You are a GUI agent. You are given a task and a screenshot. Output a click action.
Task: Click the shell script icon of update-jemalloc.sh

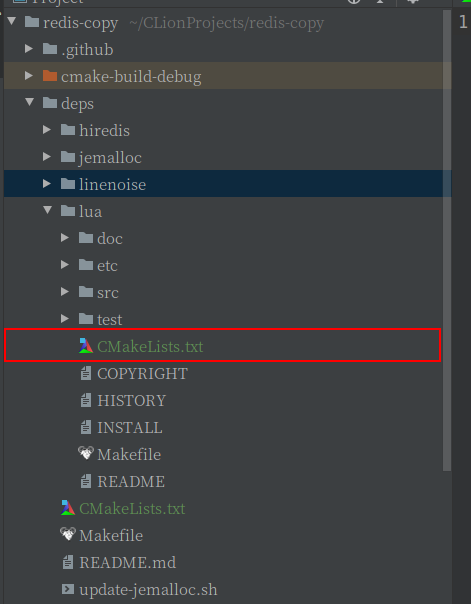coord(68,589)
